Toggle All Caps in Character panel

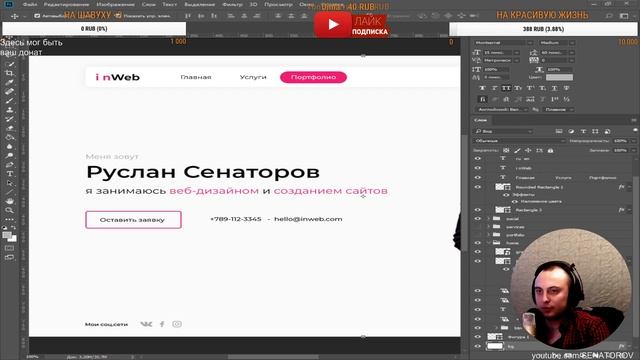tap(506, 88)
